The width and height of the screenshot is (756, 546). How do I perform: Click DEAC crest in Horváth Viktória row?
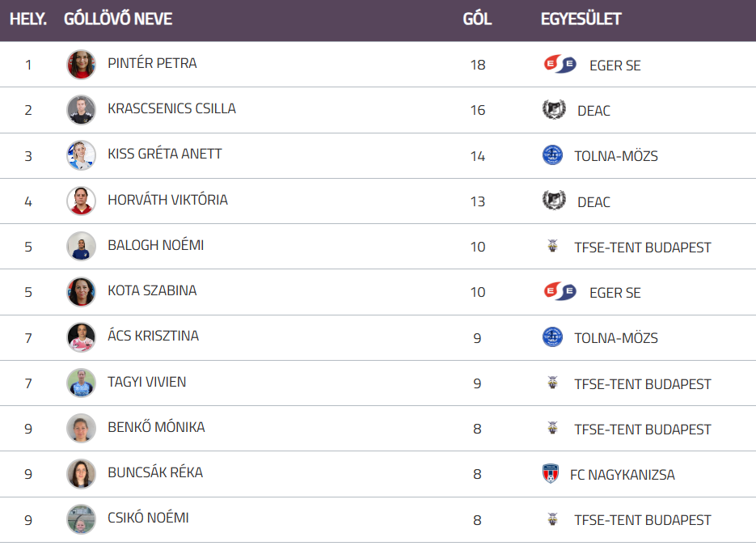pos(554,201)
